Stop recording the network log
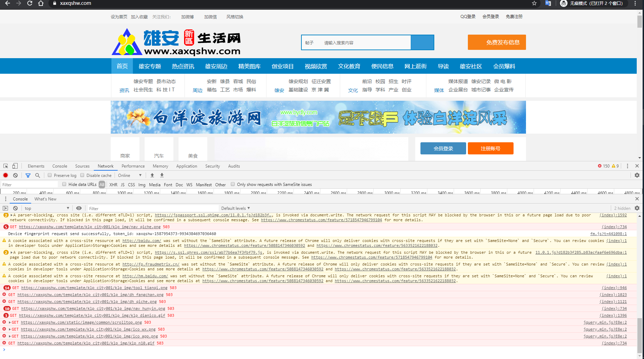 pos(6,176)
